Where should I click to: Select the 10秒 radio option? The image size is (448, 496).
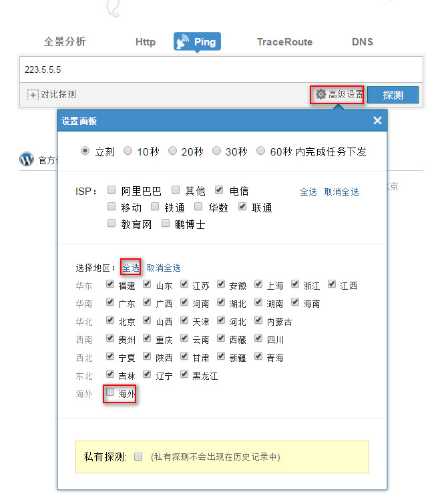tap(128, 151)
